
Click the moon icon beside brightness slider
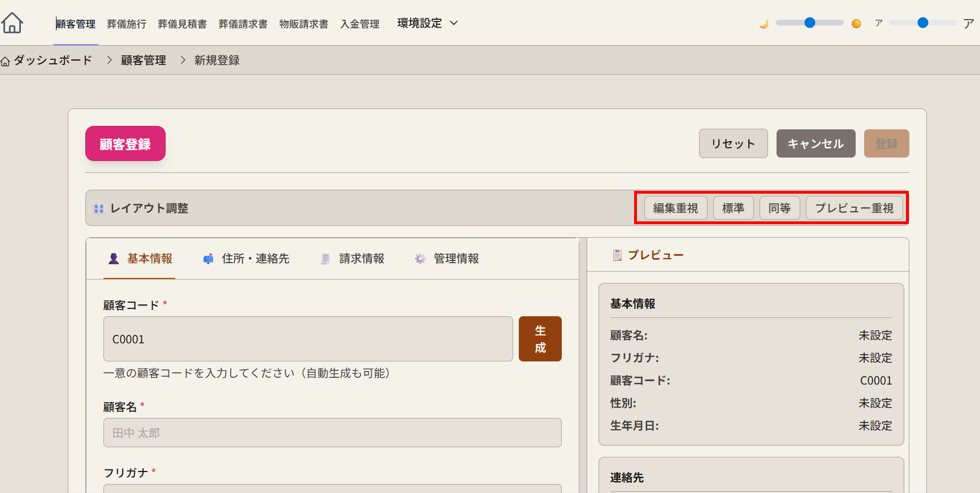[x=764, y=24]
